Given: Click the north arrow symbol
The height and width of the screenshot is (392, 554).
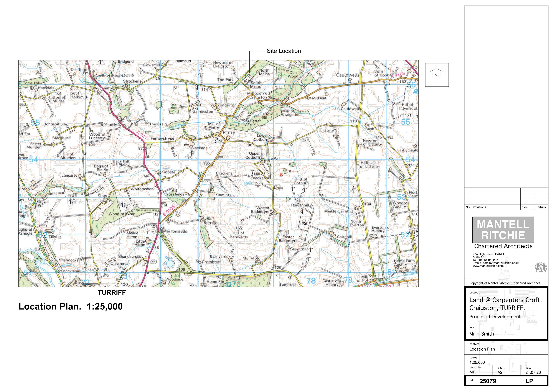Looking at the screenshot, I should pos(437,75).
